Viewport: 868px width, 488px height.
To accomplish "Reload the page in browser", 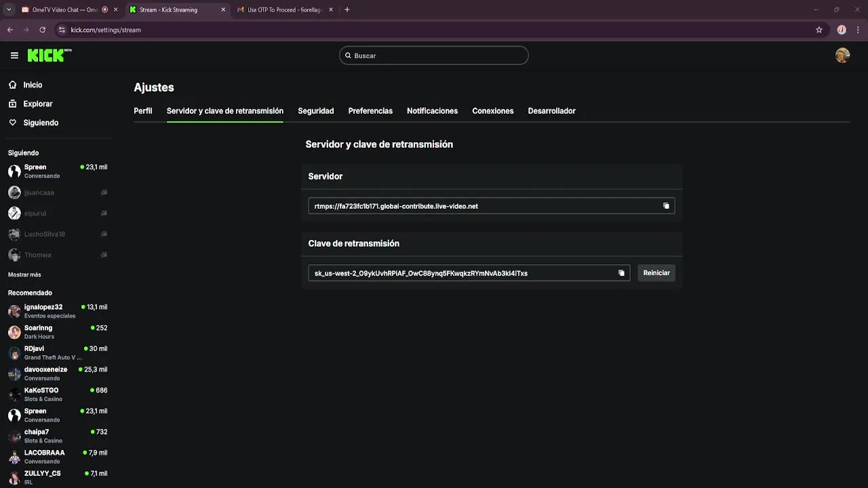I will pyautogui.click(x=42, y=30).
